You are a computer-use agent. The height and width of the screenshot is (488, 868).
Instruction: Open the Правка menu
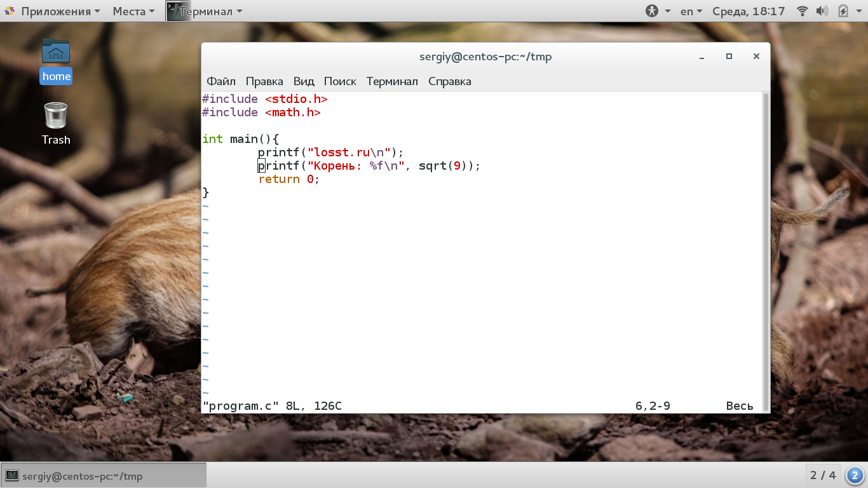(x=264, y=81)
